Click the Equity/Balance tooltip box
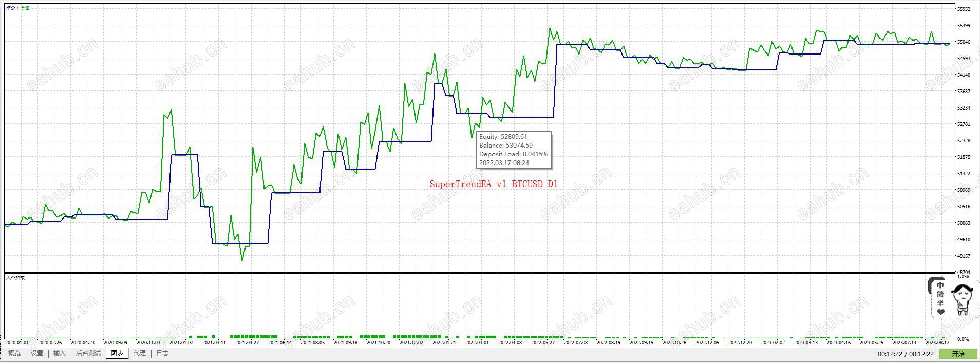This screenshot has height=363, width=980. pyautogui.click(x=514, y=150)
